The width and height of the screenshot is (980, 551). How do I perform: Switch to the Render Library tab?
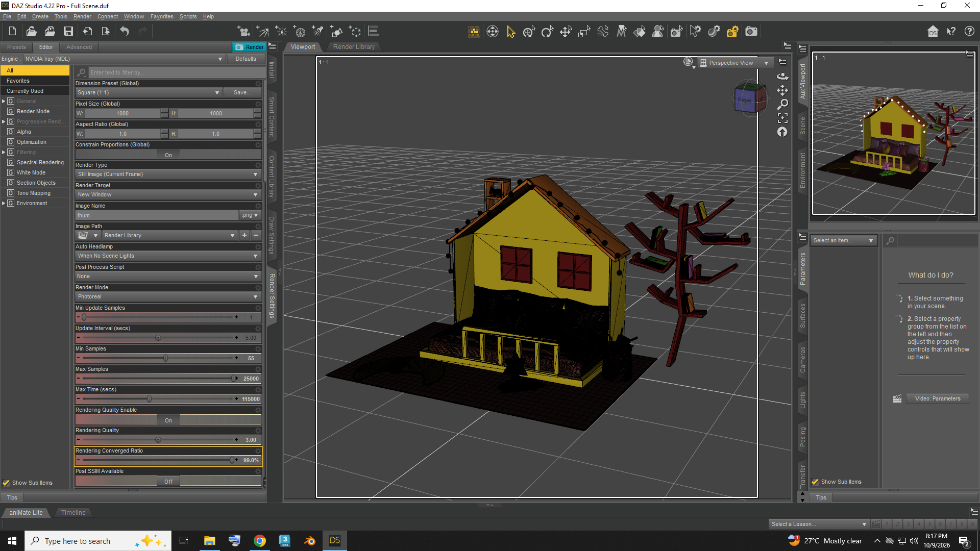pos(354,47)
